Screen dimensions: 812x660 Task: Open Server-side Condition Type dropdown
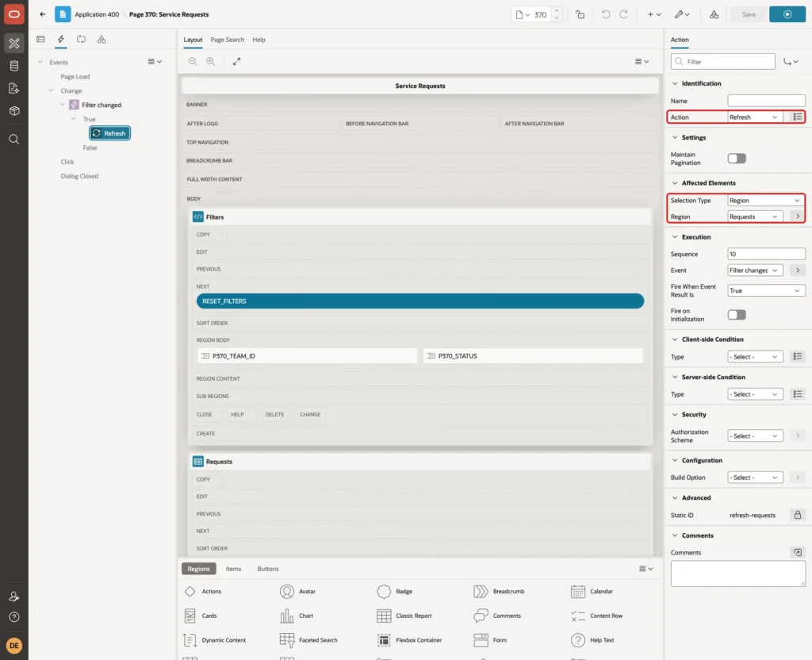pos(755,394)
